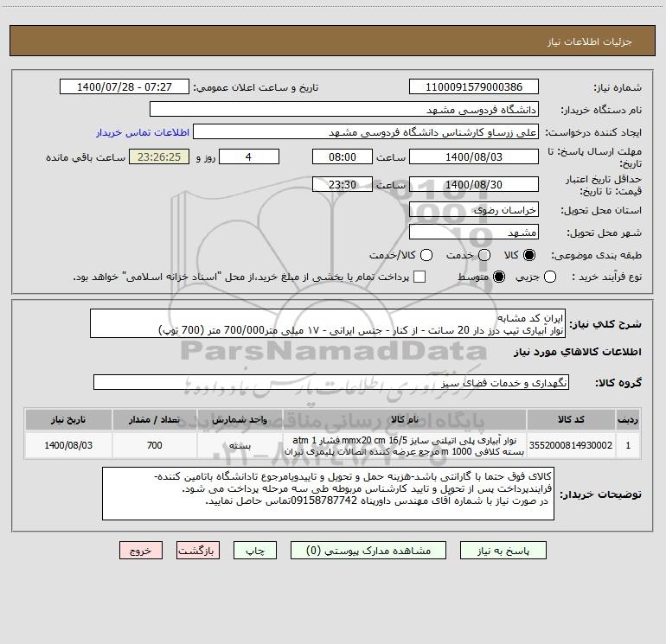Click the product name cell نوار آبیاری پلی اتیلنی
Viewport: 666px width, 644px height.
[405, 445]
